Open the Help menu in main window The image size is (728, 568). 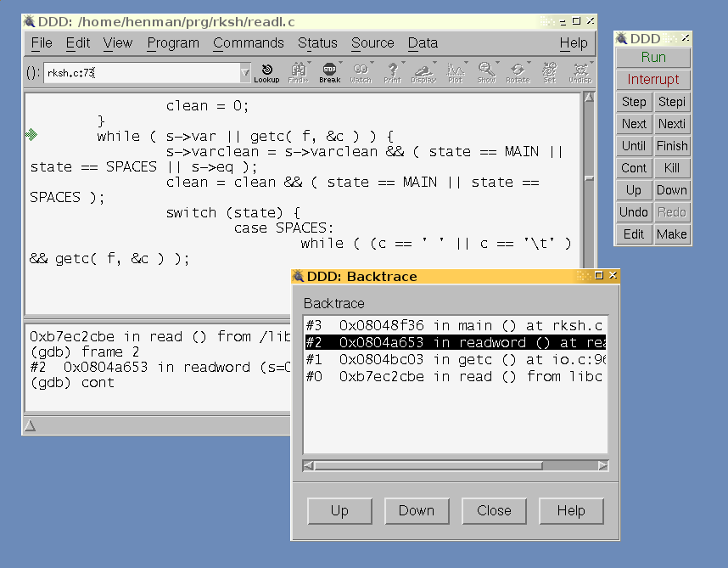click(574, 42)
